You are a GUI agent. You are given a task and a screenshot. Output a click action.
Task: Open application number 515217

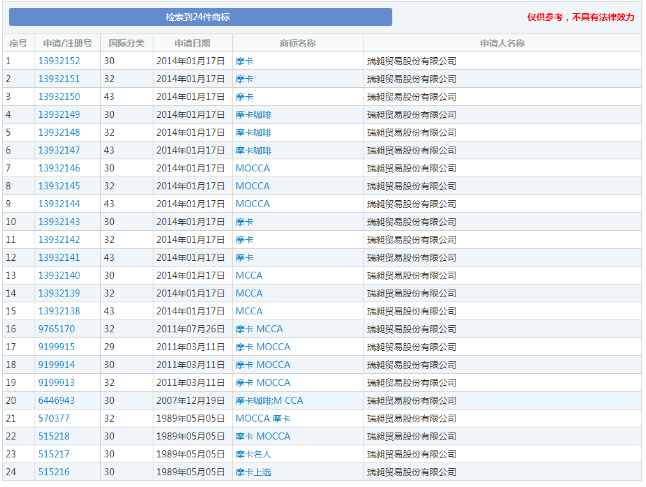point(54,454)
